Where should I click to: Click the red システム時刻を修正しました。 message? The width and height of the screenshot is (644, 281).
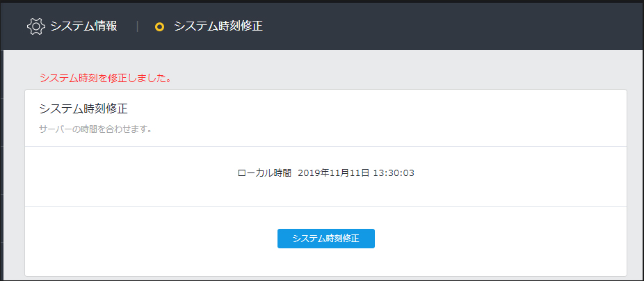tap(106, 78)
